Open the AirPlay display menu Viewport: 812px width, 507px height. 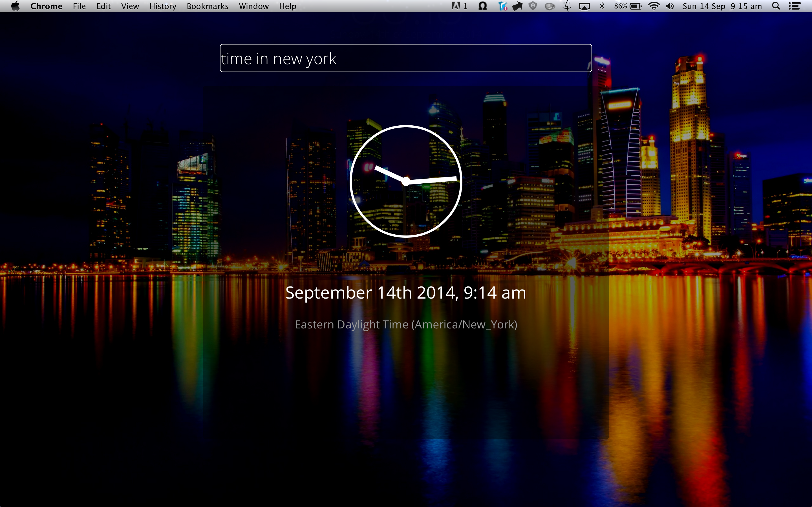[x=584, y=6]
